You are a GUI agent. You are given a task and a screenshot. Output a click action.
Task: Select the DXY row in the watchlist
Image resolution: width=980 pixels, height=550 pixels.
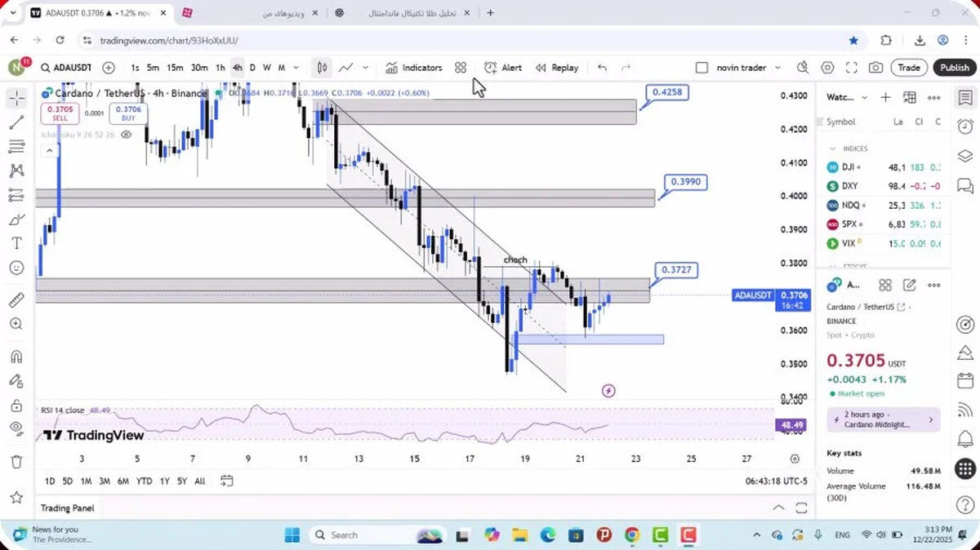pyautogui.click(x=884, y=186)
